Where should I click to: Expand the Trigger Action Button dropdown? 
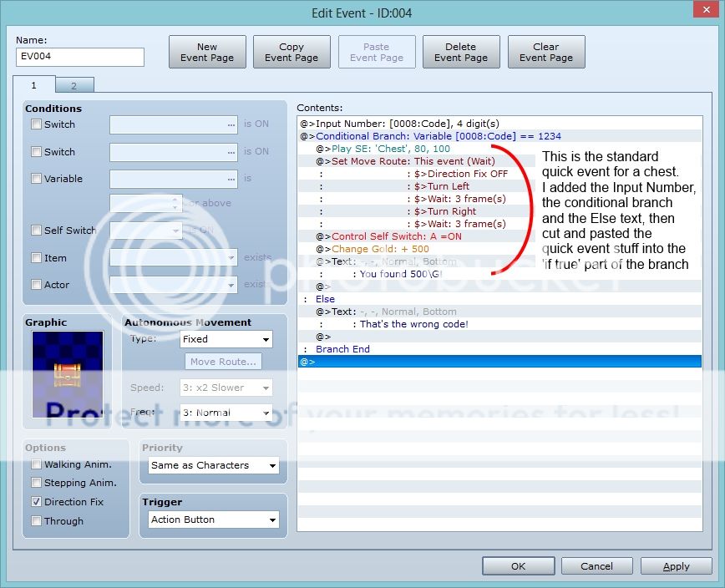pyautogui.click(x=214, y=520)
